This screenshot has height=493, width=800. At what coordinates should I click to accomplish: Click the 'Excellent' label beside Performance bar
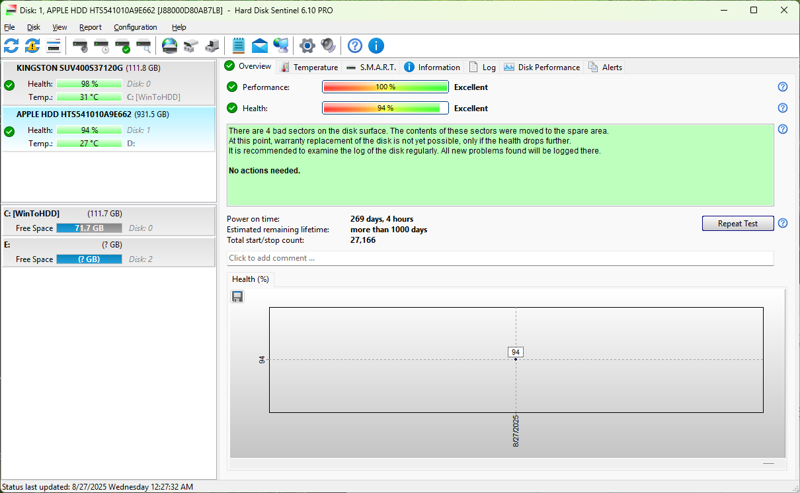(471, 87)
